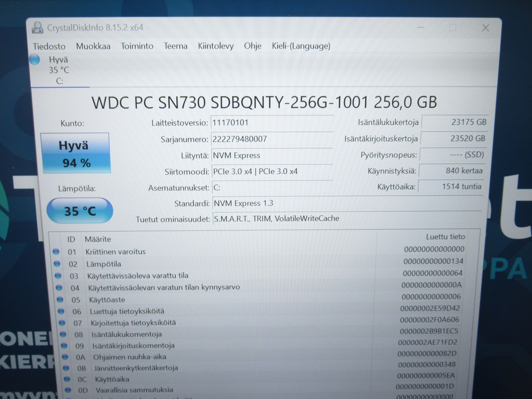The height and width of the screenshot is (399, 532).
Task: Click the Asematunnukset field C:
Action: click(273, 187)
